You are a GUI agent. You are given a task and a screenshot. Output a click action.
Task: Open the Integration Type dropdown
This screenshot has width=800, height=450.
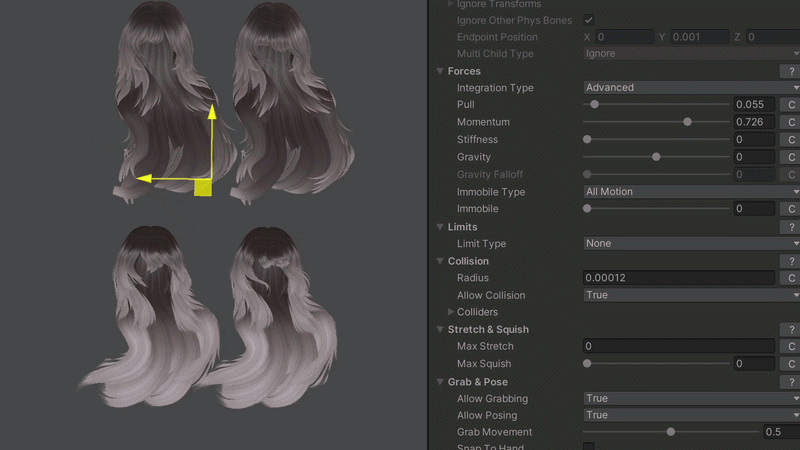click(690, 88)
